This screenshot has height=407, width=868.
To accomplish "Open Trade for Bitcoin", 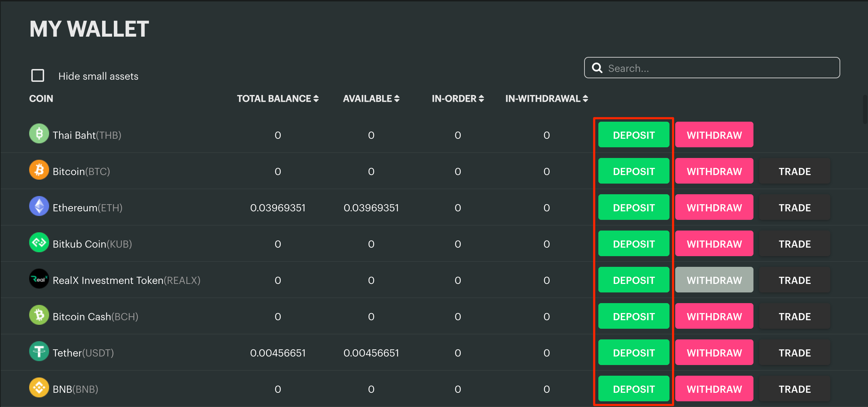I will pyautogui.click(x=794, y=171).
